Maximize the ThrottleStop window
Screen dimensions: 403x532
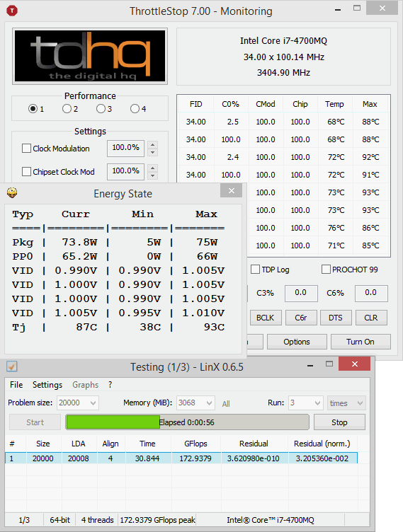357,8
